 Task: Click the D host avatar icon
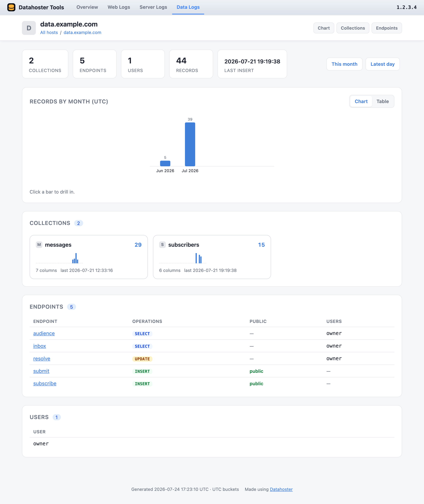click(x=29, y=28)
